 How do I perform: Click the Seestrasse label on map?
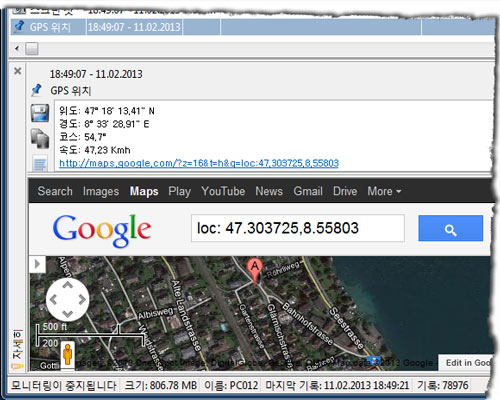point(346,328)
